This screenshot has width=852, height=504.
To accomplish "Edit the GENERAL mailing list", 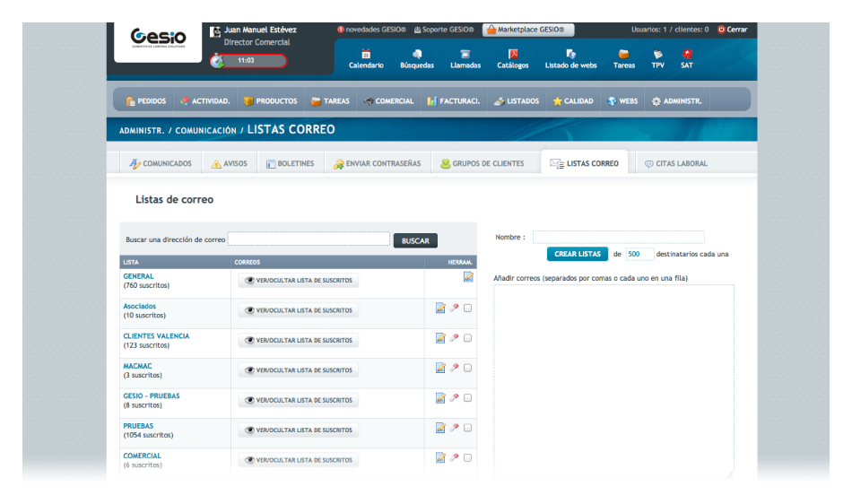I will pyautogui.click(x=468, y=277).
